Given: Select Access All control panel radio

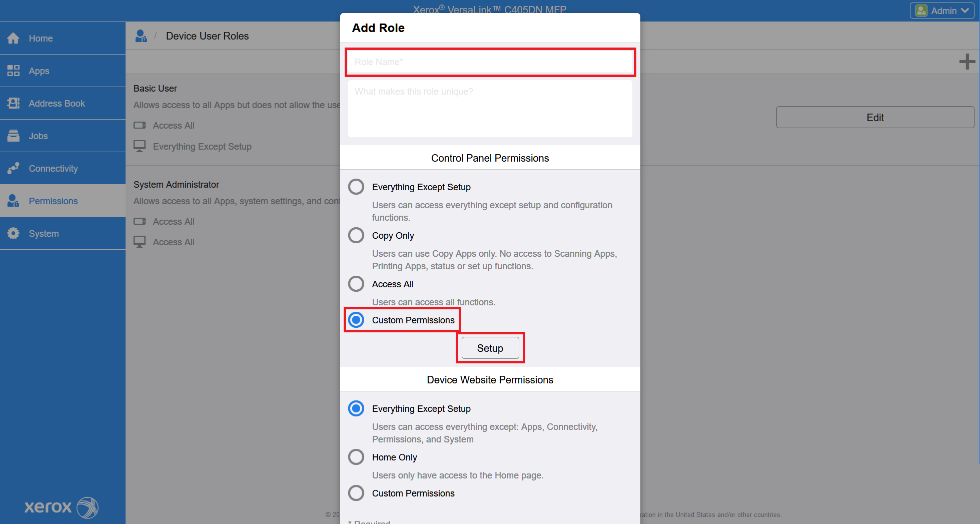Looking at the screenshot, I should tap(356, 284).
